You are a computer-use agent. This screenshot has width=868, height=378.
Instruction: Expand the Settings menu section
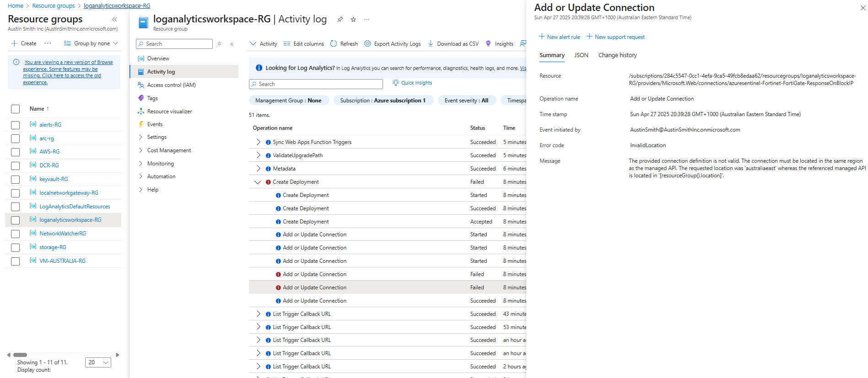click(140, 137)
